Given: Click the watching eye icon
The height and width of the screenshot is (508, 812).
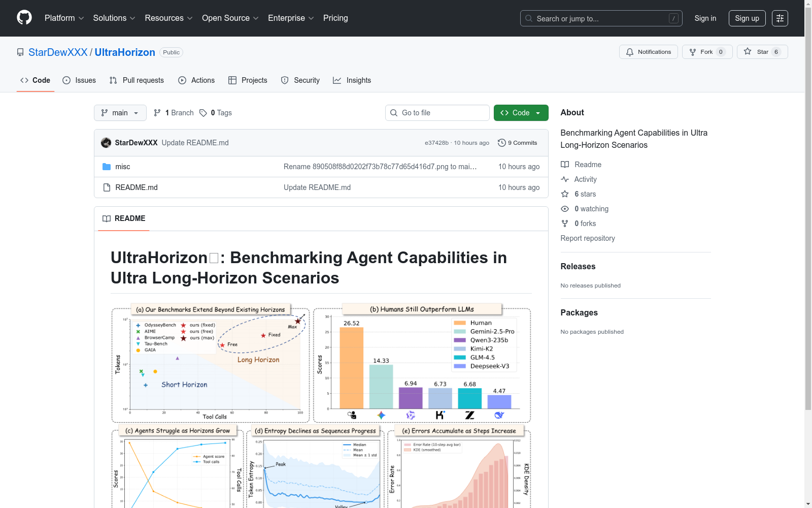Looking at the screenshot, I should coord(565,209).
